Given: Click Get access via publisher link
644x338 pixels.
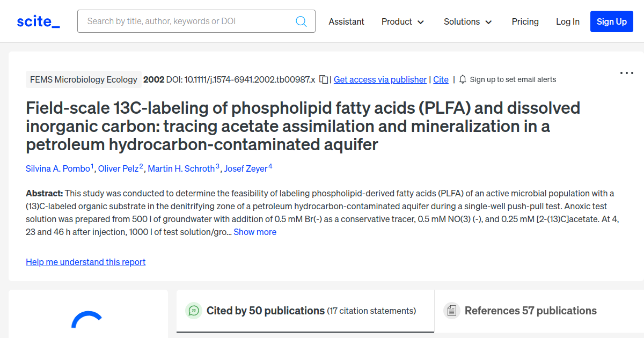Looking at the screenshot, I should pyautogui.click(x=380, y=79).
